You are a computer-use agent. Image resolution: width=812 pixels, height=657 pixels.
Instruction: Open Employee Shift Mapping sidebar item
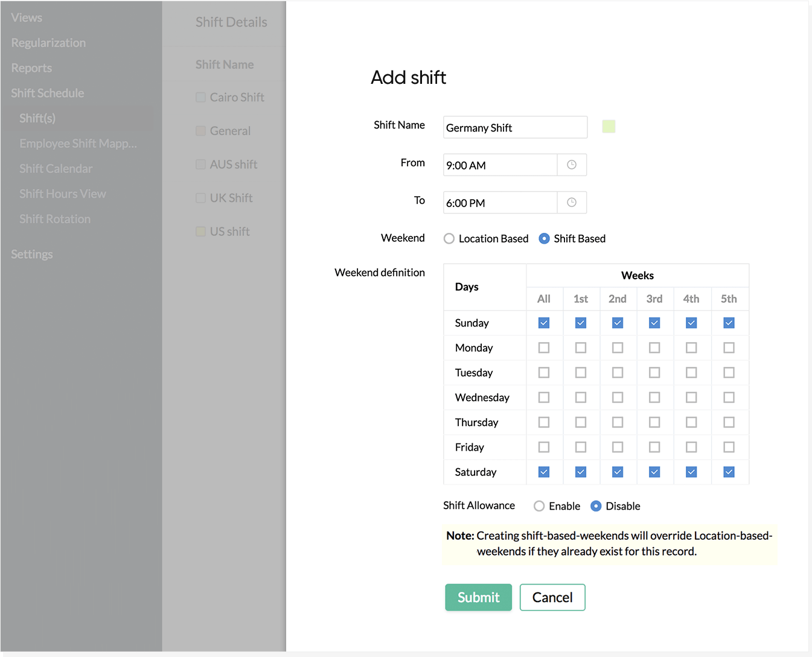pyautogui.click(x=78, y=144)
